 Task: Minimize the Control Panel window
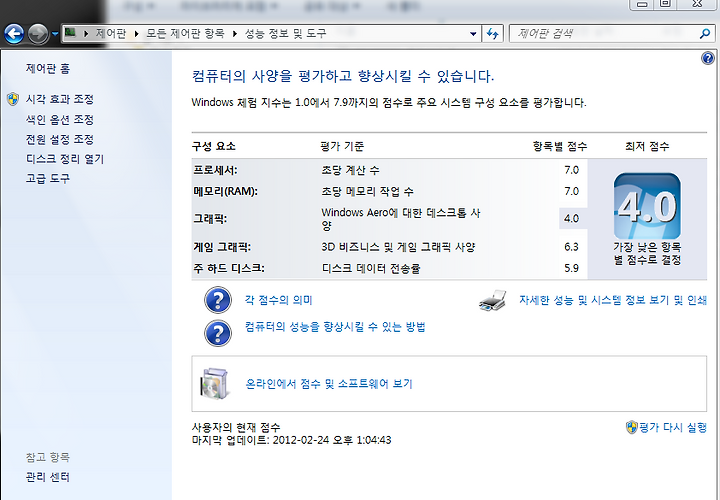pos(642,4)
